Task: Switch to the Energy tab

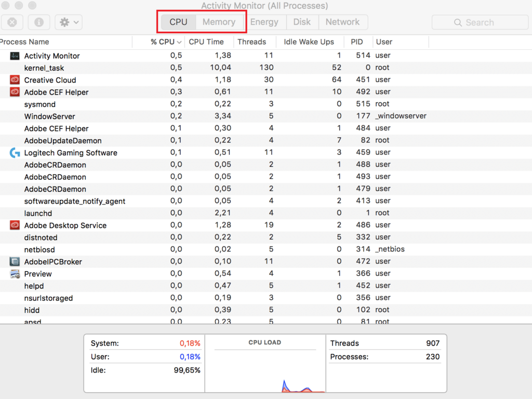Action: point(264,22)
